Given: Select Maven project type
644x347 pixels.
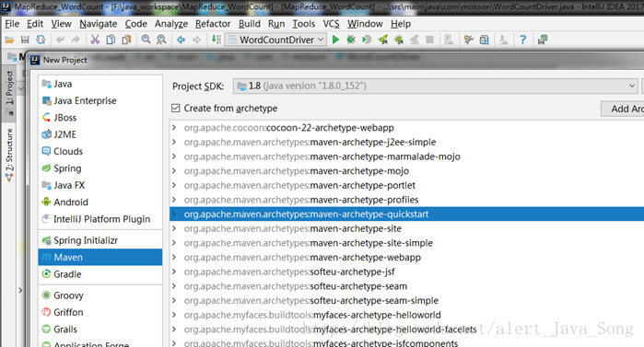Looking at the screenshot, I should pyautogui.click(x=100, y=257).
